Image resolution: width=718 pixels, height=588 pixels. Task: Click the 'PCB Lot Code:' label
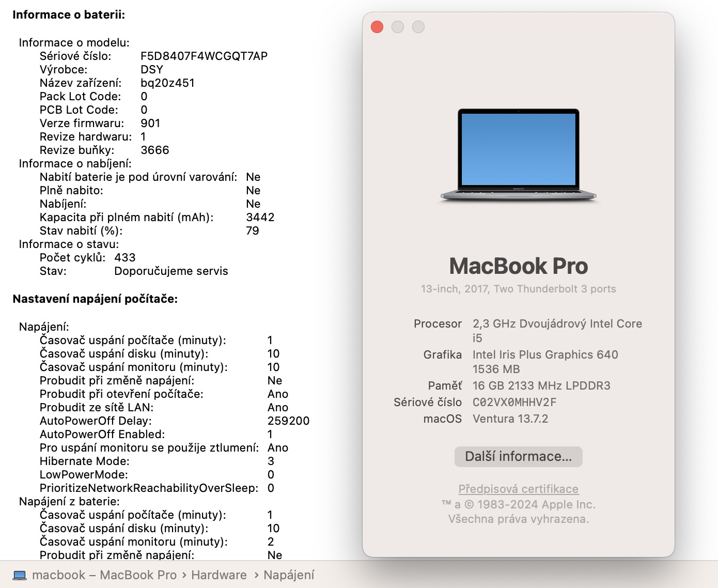tap(79, 110)
